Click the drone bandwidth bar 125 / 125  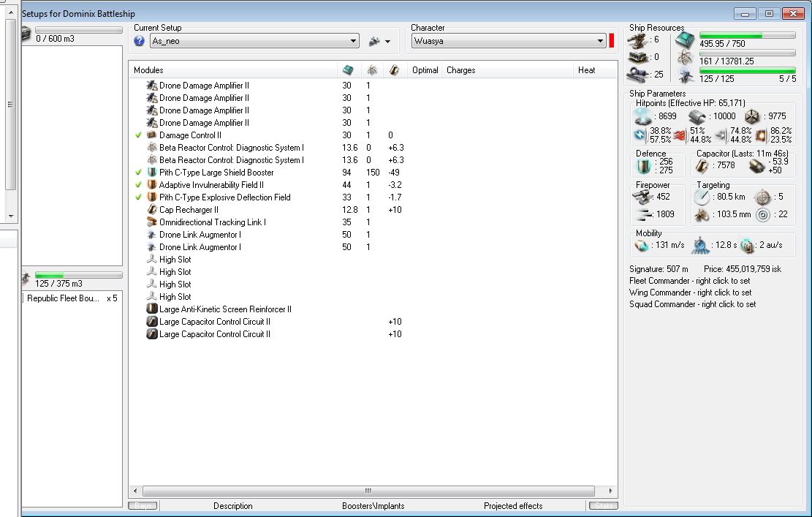(747, 70)
